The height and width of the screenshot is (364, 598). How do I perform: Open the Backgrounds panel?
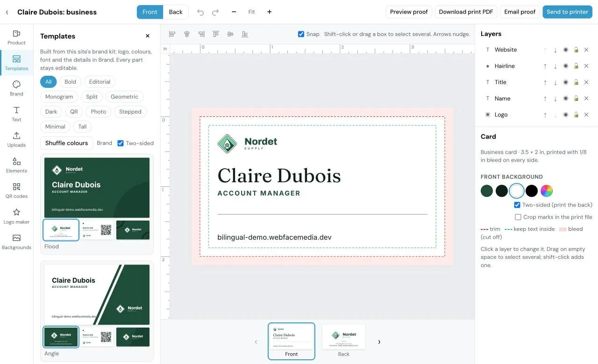click(x=16, y=242)
